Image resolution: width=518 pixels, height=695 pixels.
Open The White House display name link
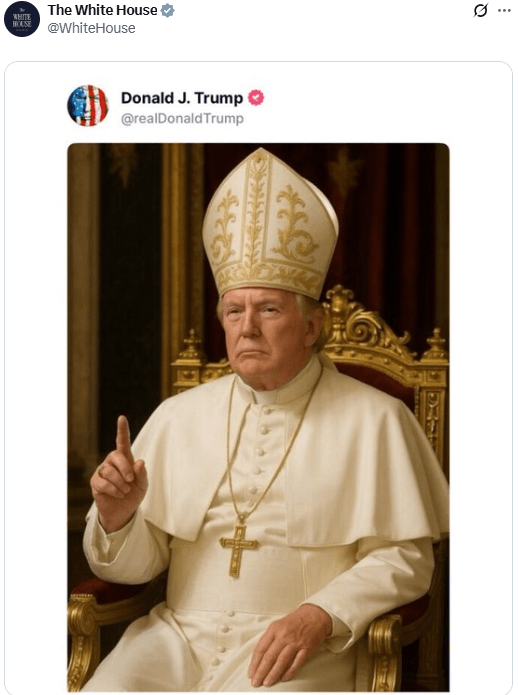coord(102,10)
